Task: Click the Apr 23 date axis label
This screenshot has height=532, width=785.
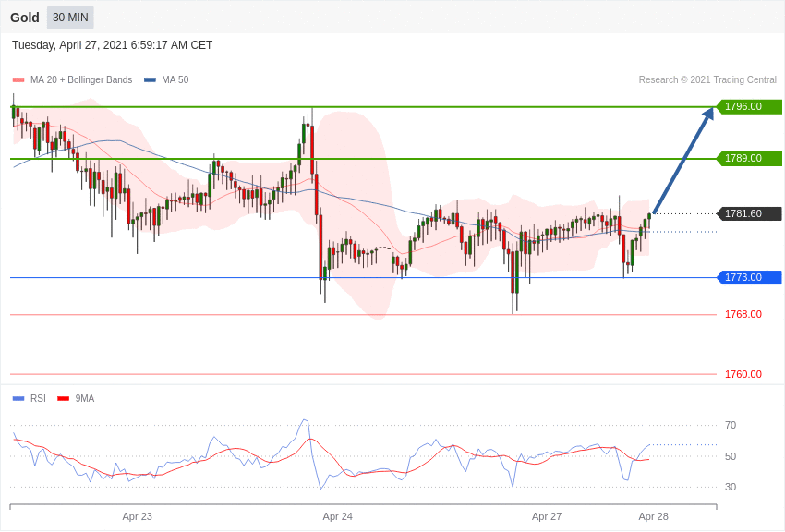Action: coord(138,516)
